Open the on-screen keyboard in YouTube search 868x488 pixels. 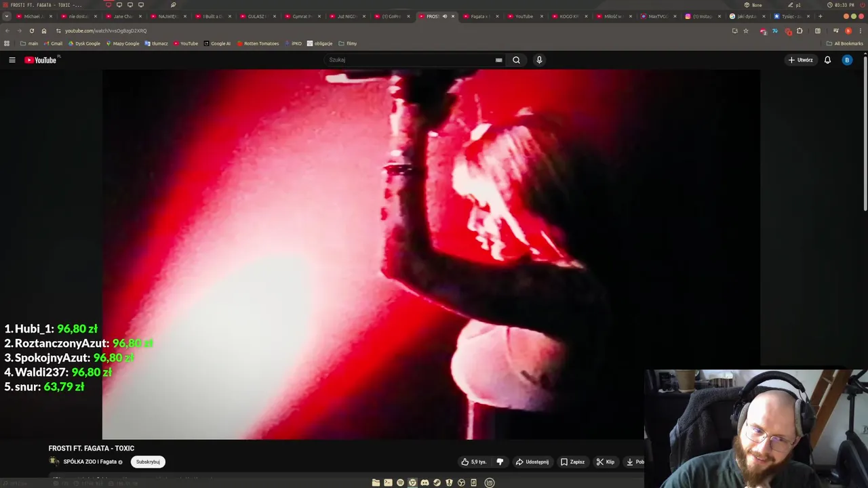(499, 60)
